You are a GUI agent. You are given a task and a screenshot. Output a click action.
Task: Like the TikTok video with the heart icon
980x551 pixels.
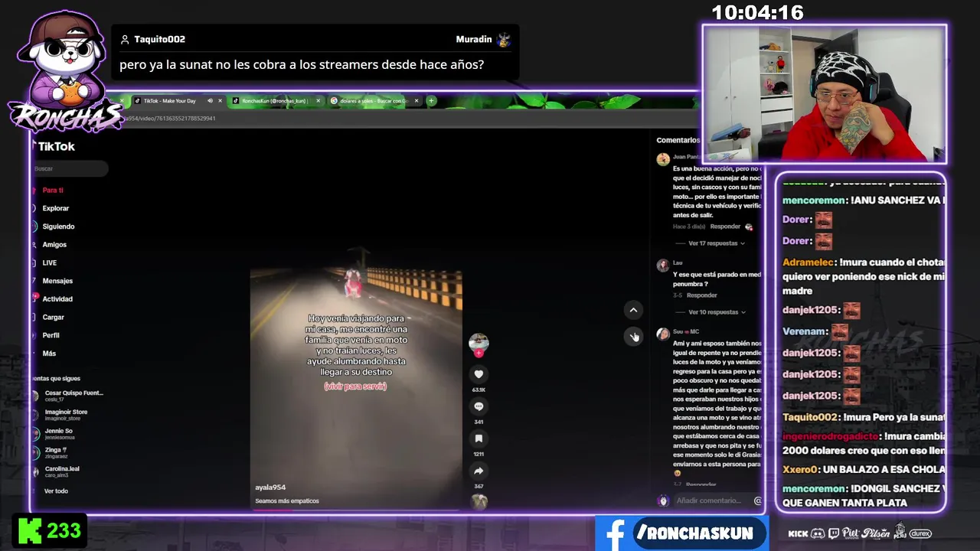[x=479, y=373]
